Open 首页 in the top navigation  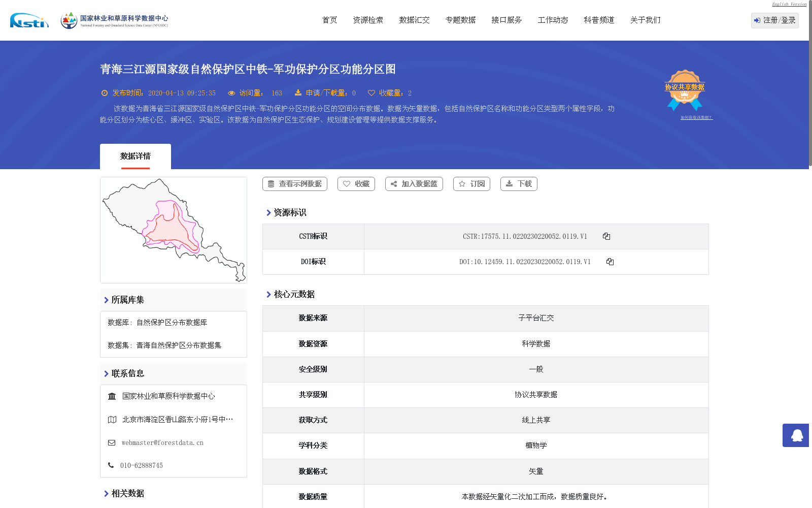point(330,20)
